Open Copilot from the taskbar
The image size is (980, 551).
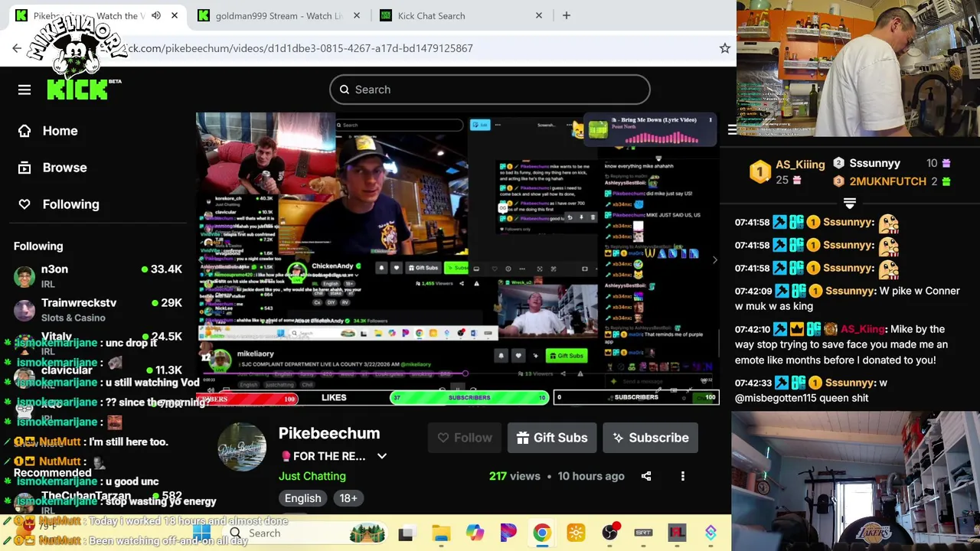475,533
